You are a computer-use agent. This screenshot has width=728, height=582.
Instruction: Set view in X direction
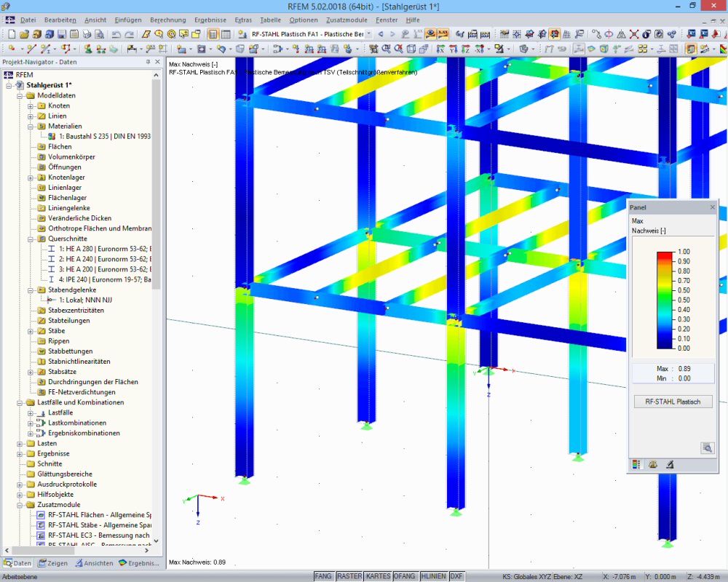[440, 49]
